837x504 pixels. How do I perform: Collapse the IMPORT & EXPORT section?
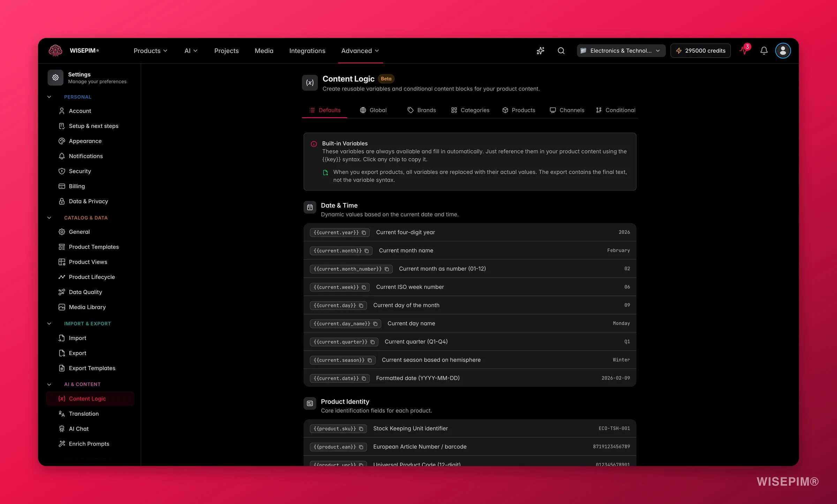coord(49,324)
